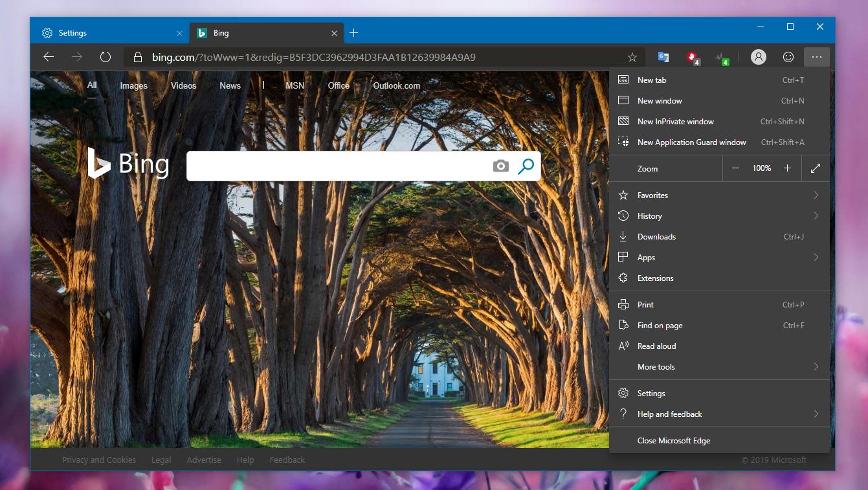Click the feedback smiley icon
The width and height of the screenshot is (868, 490).
coord(788,57)
